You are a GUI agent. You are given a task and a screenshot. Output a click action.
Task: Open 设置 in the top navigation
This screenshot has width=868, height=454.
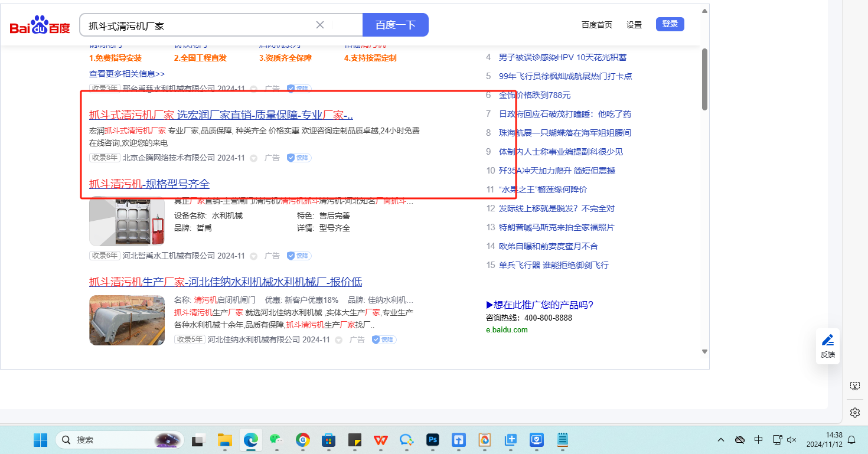point(634,25)
